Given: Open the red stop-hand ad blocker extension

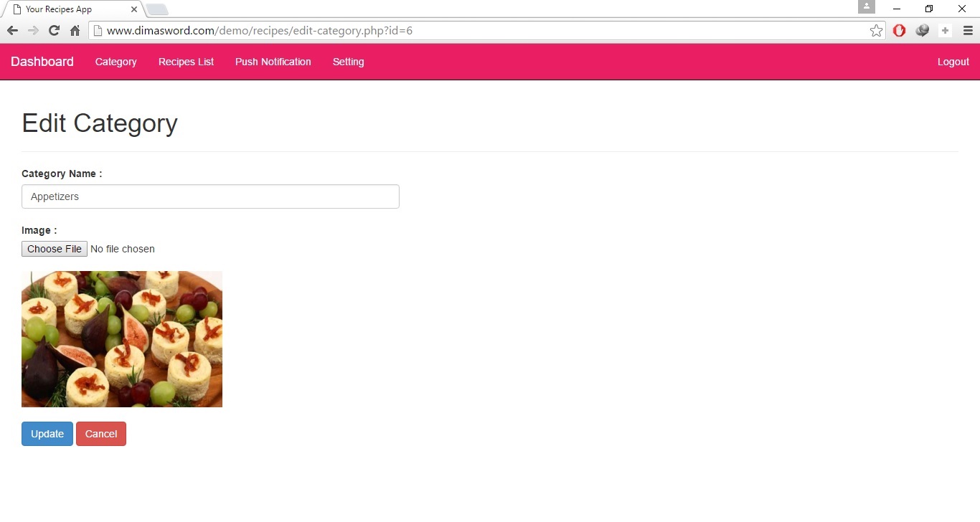Looking at the screenshot, I should point(899,31).
